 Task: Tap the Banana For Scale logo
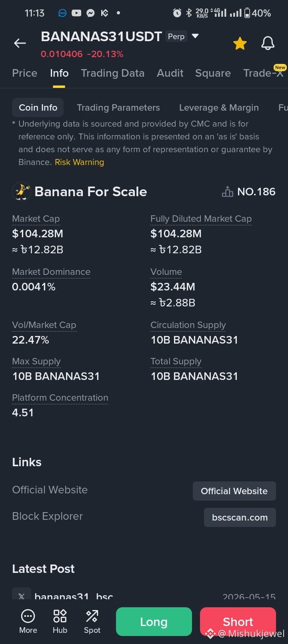click(x=22, y=191)
